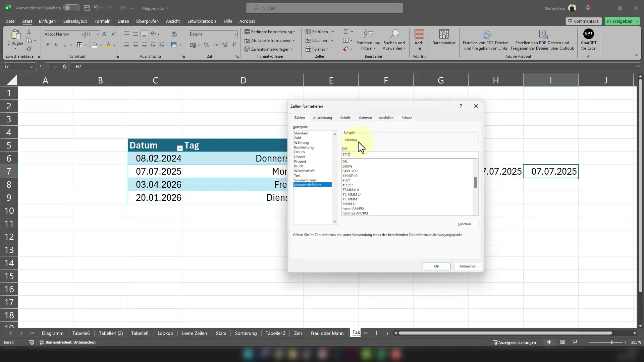Expand Kategorie dropdown in format dialog
644x362 pixels.
[335, 133]
